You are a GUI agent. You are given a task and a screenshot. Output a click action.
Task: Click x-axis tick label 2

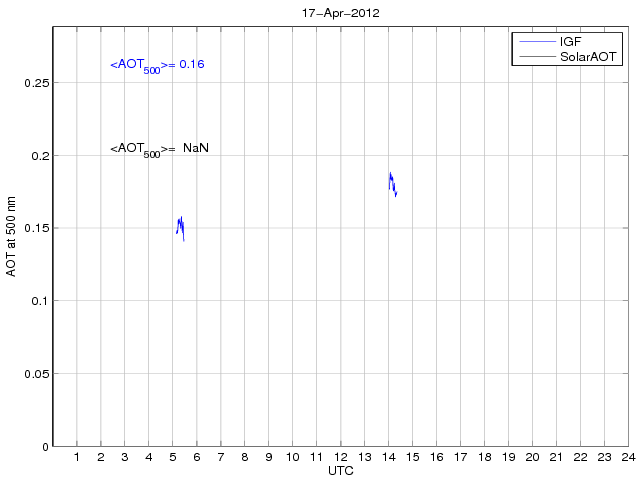coord(101,457)
